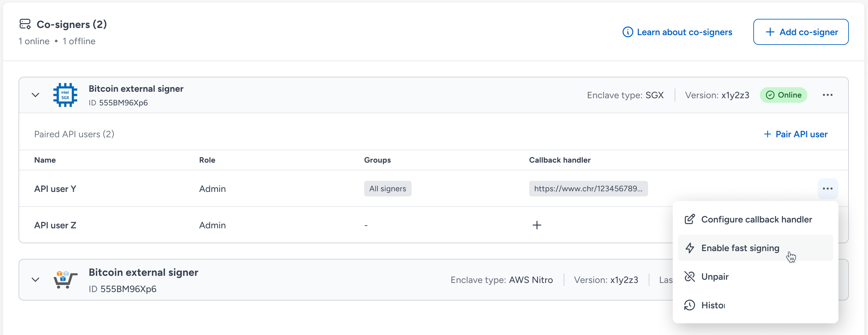Click the Name column header
Screen dimensions: 868x335
[45, 160]
